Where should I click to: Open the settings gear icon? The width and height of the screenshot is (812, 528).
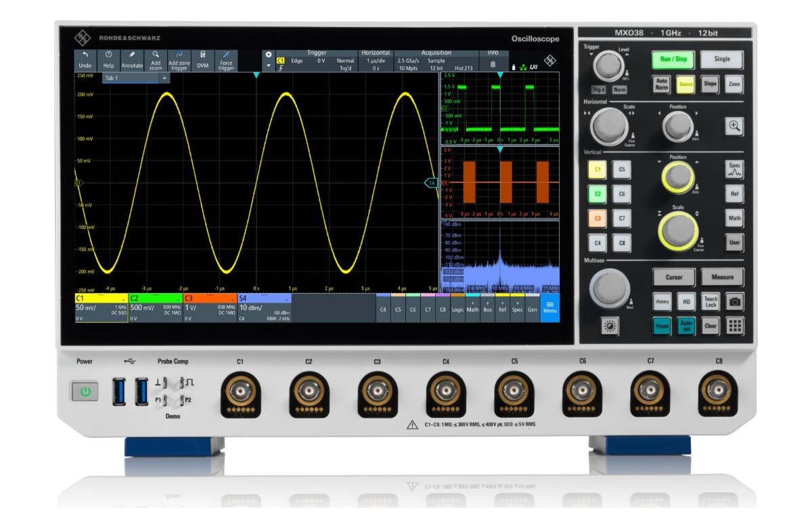click(268, 54)
